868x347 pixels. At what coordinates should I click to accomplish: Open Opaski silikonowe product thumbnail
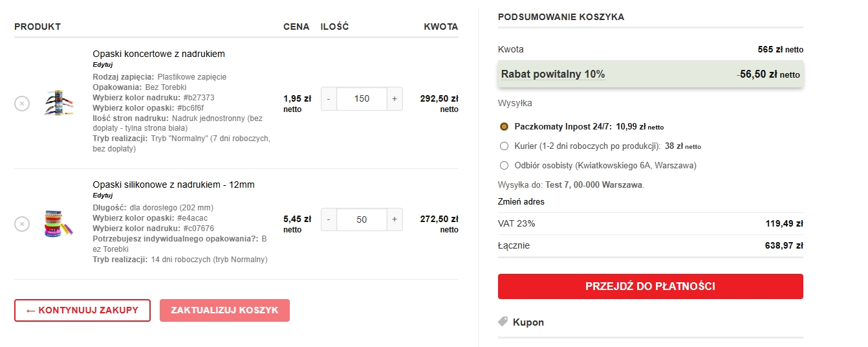click(58, 223)
